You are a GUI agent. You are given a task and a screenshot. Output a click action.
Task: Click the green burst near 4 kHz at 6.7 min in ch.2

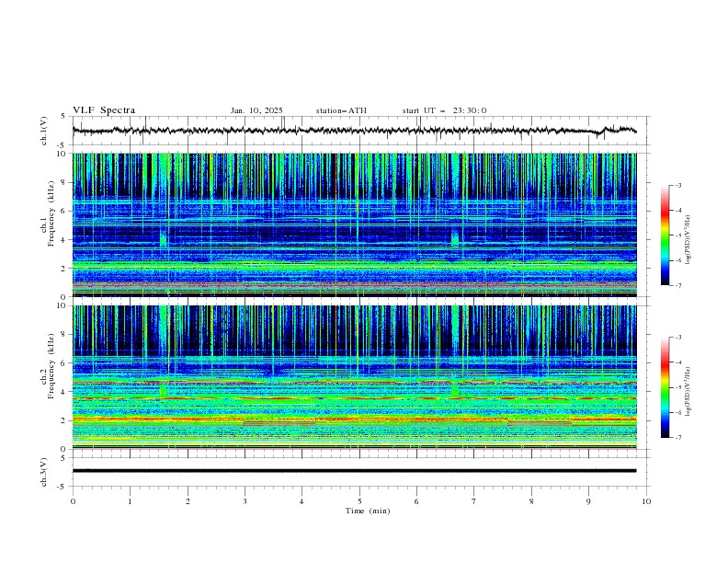[x=455, y=389]
